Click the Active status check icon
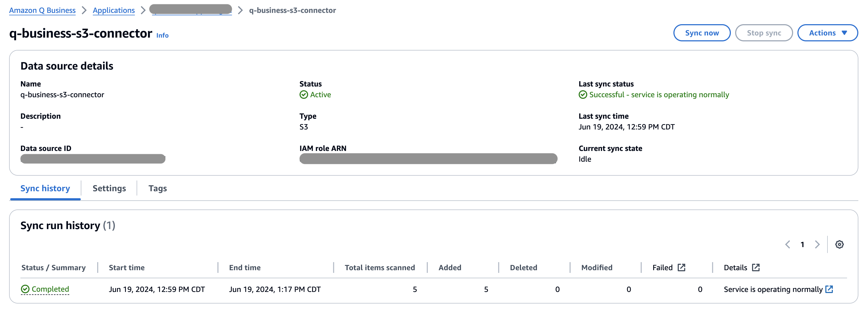Viewport: 868px width, 318px height. (304, 95)
